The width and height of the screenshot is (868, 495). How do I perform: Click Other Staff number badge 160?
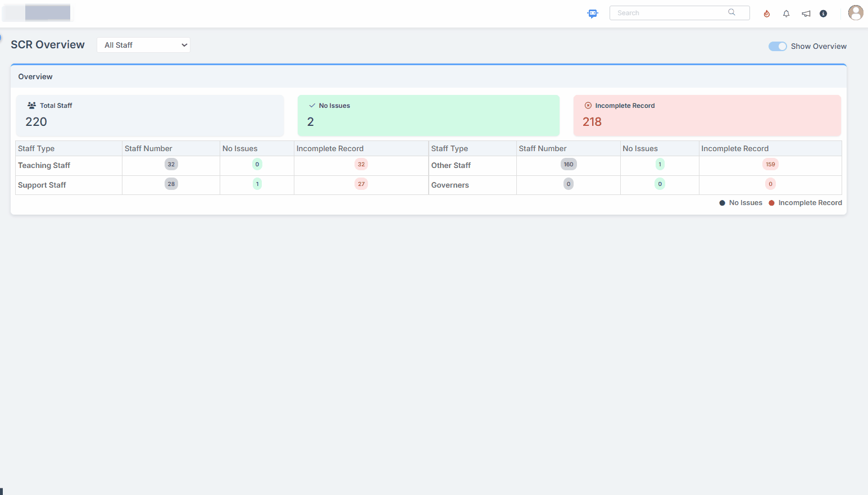(569, 165)
